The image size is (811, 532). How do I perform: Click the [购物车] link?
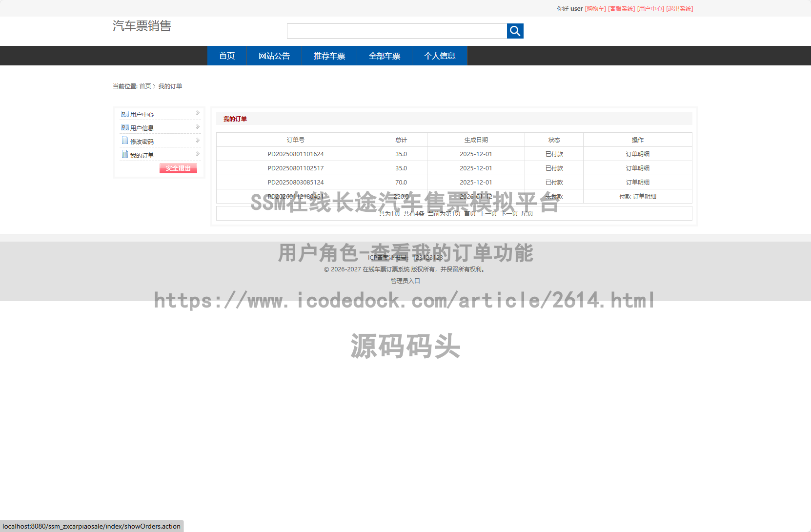coord(594,8)
